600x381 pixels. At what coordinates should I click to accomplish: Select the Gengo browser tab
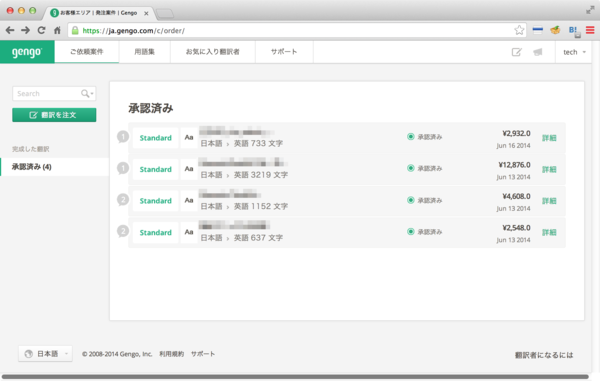pos(99,13)
